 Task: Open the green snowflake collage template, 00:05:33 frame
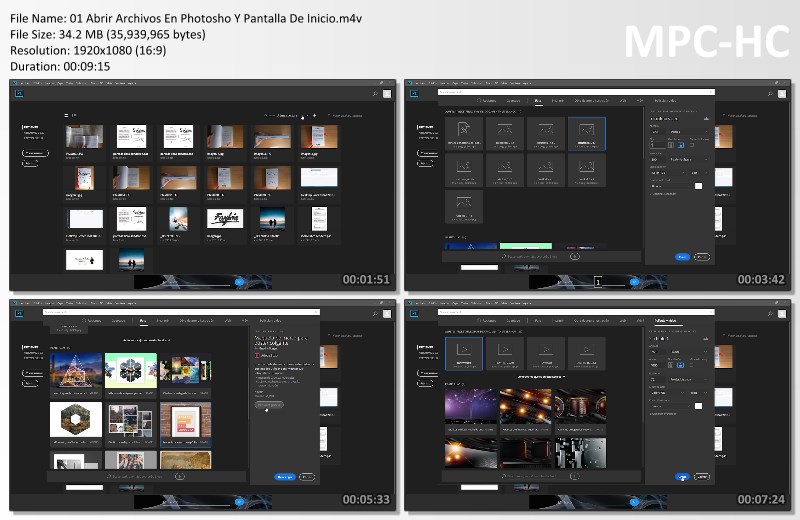coord(131,370)
